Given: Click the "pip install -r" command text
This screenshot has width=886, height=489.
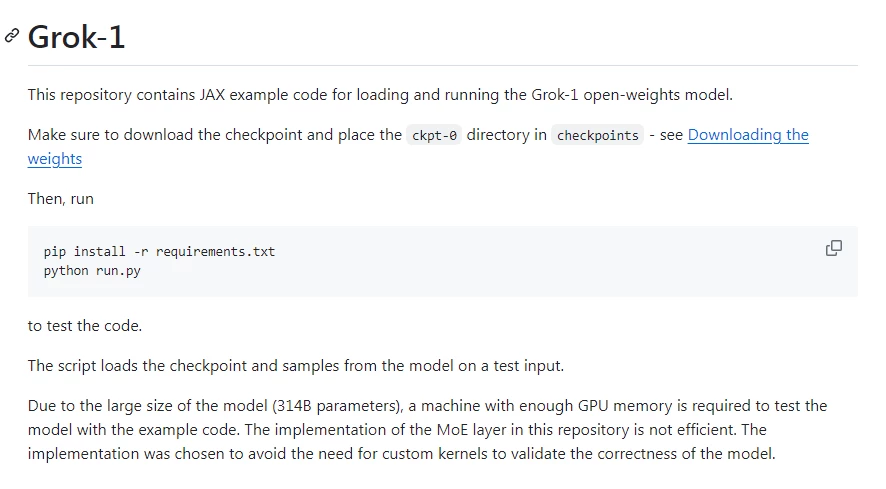Looking at the screenshot, I should [96, 252].
